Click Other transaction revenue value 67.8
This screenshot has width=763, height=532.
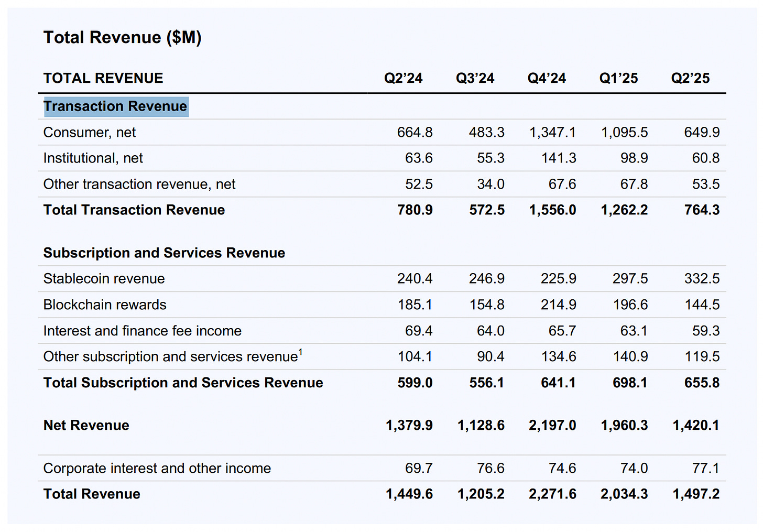click(634, 184)
